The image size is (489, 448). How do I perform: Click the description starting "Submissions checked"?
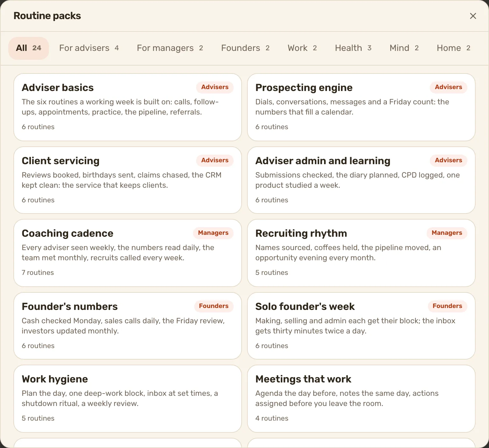pos(358,180)
